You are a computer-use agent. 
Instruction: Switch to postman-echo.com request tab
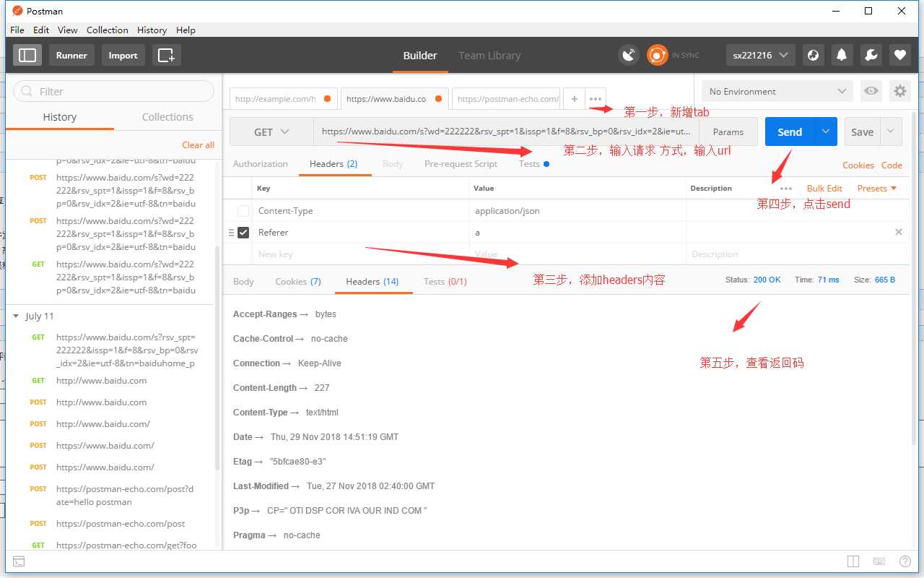tap(507, 99)
